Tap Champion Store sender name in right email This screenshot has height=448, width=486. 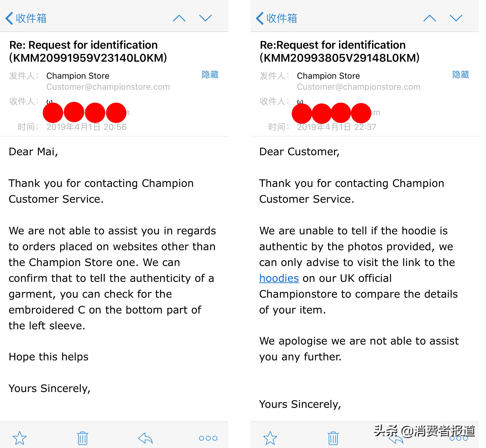point(328,76)
